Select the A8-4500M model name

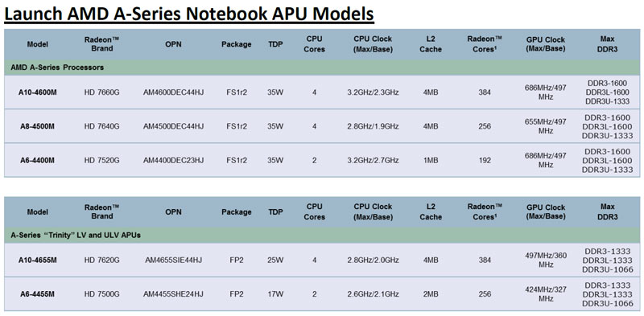pos(37,126)
